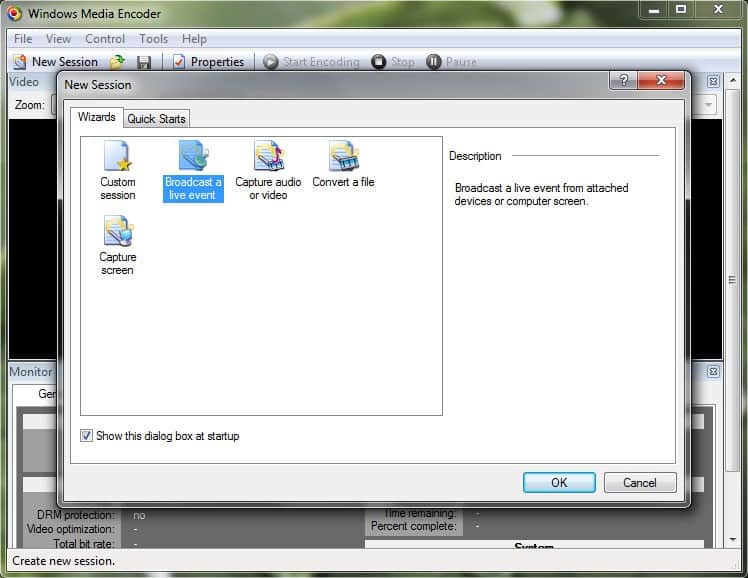The image size is (748, 578).
Task: Click the main window scrollbar down arrow
Action: (x=733, y=539)
